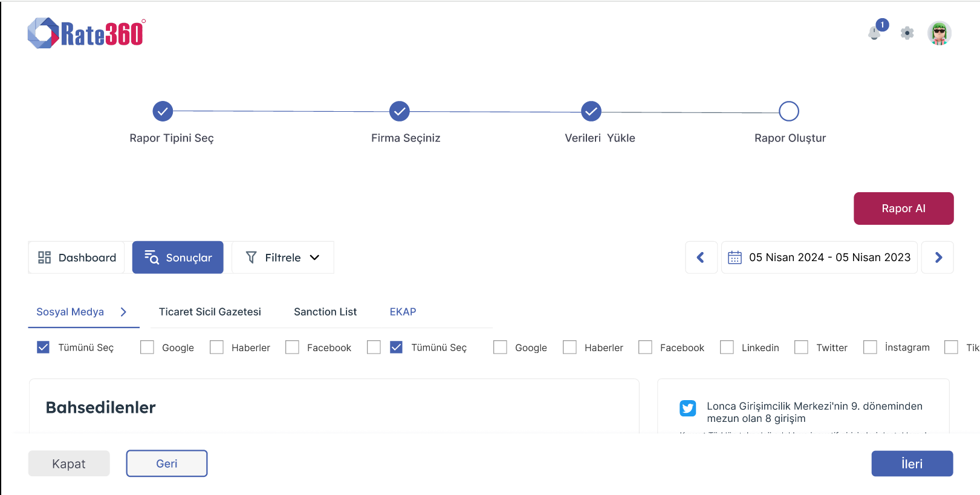Click the Bahsedilenler heading
The width and height of the screenshot is (980, 495).
click(101, 407)
